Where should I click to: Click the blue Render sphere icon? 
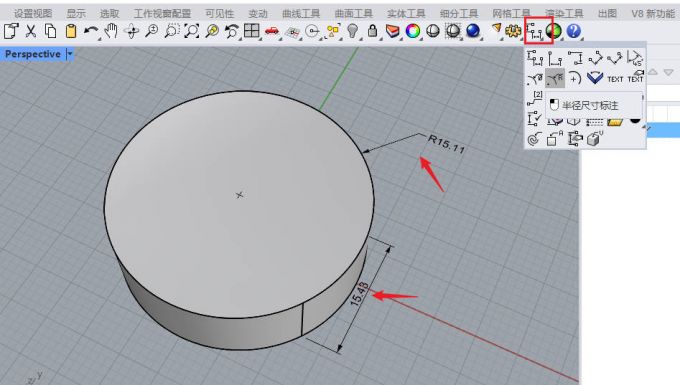pos(473,31)
